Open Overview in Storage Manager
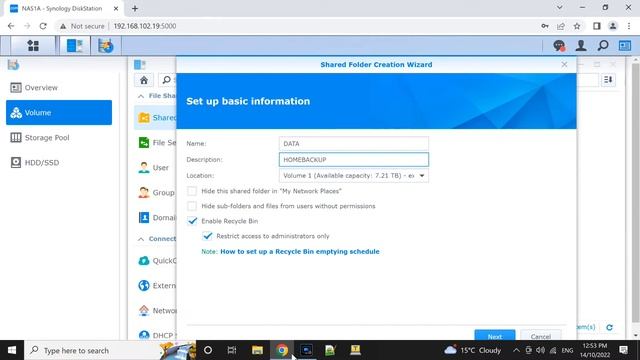This screenshot has width=640, height=360. pos(59,88)
